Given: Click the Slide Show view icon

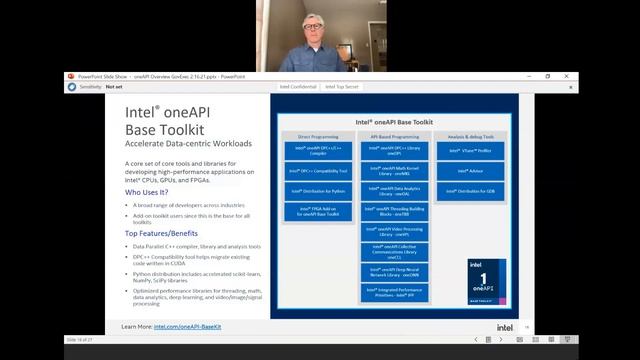Looking at the screenshot, I should click(567, 340).
